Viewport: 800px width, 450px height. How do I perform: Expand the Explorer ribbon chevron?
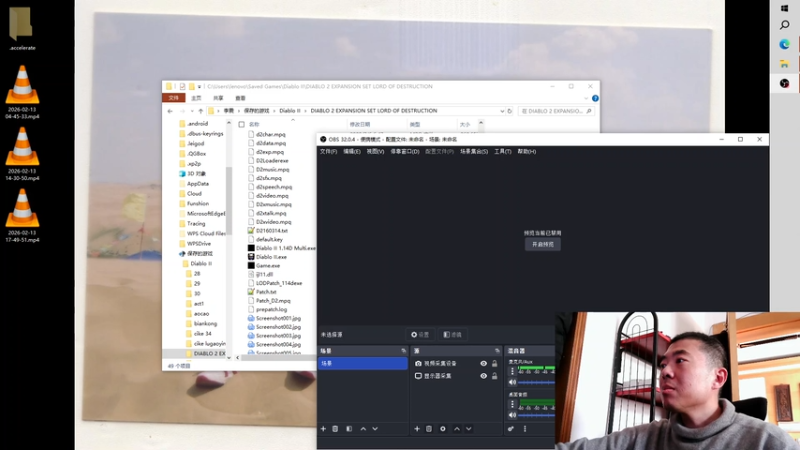[x=586, y=98]
